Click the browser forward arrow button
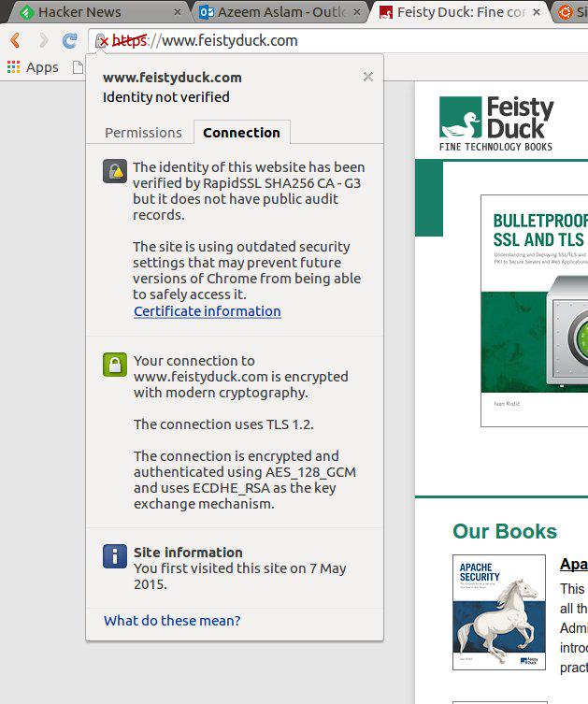Viewport: 588px width, 704px height. tap(43, 40)
